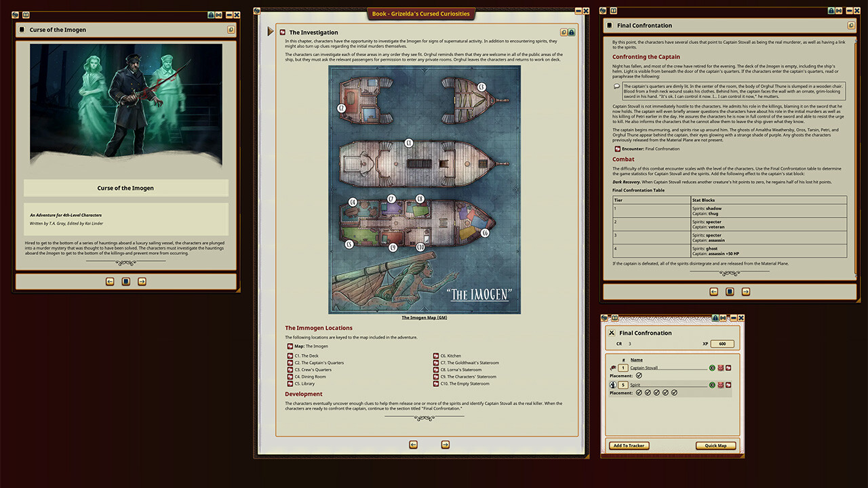This screenshot has height=488, width=868.
Task: Click the green token circle next to Spirit
Action: pyautogui.click(x=713, y=385)
